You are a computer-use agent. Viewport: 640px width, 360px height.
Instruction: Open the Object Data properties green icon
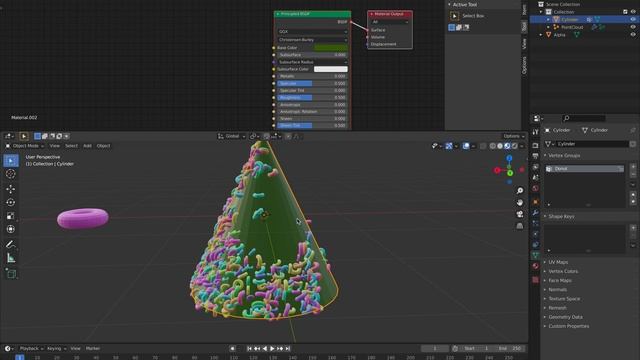[535, 255]
